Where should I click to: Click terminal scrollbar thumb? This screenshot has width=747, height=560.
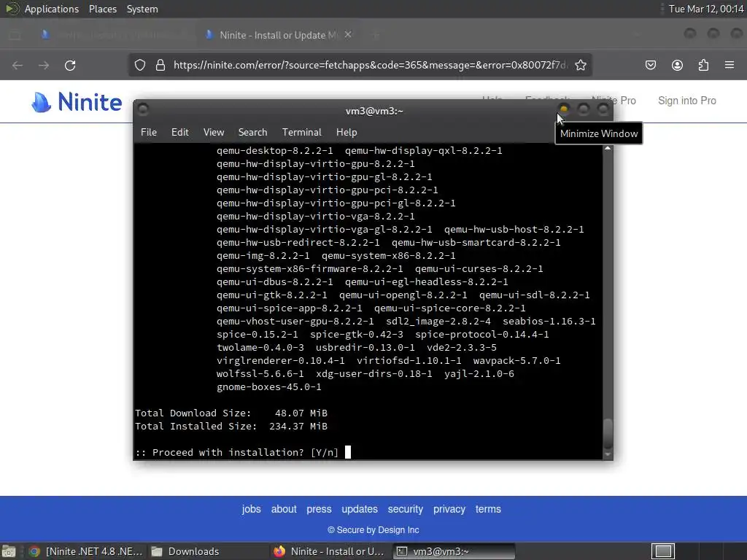[608, 433]
